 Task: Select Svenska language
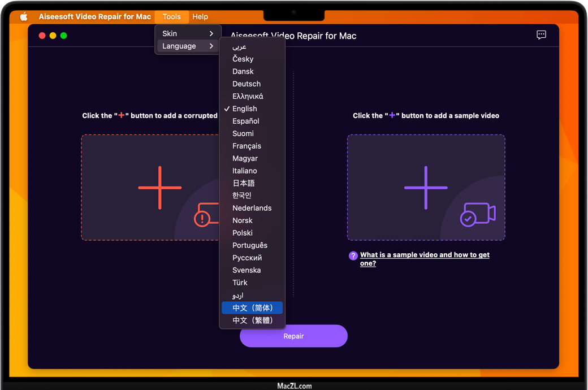pyautogui.click(x=252, y=270)
